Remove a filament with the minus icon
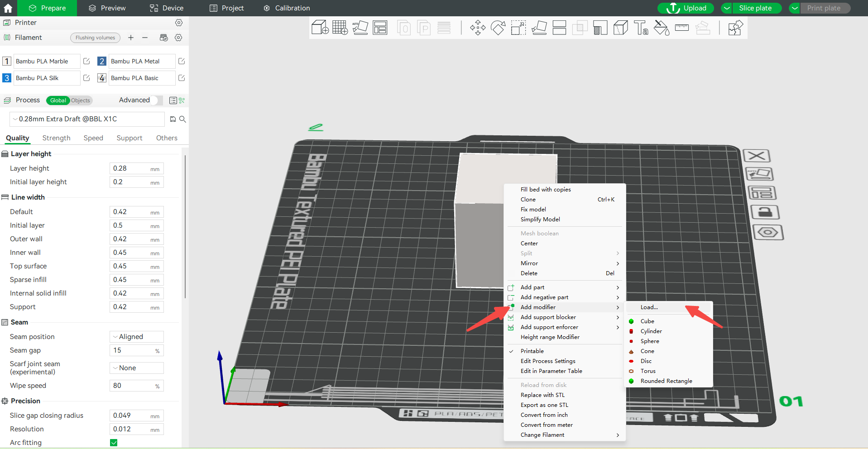The image size is (868, 449). point(145,38)
